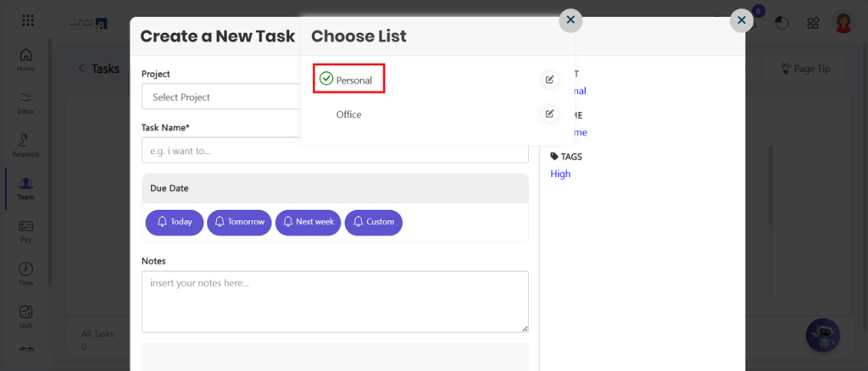
Task: Open the chatbot assistant robot icon
Action: tap(822, 335)
